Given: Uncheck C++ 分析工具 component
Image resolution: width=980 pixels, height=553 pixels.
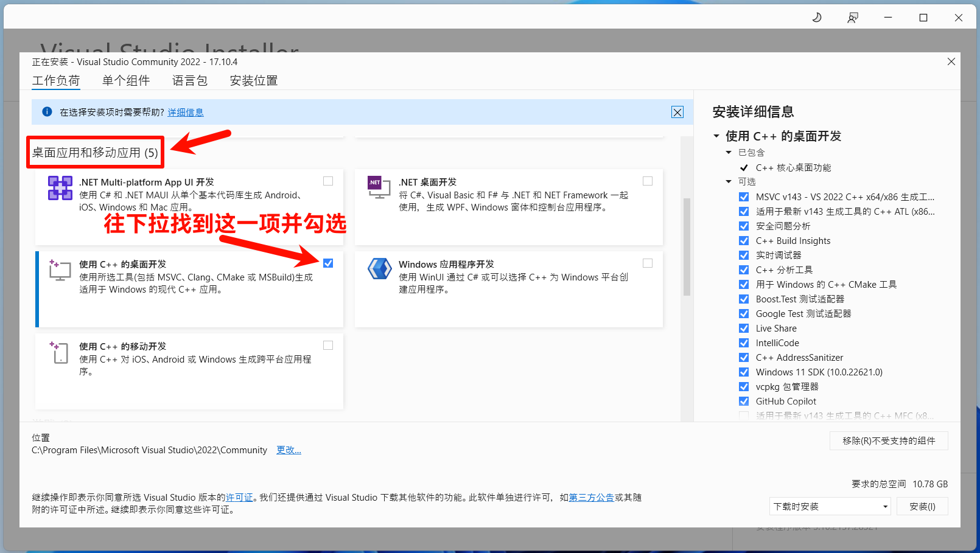Looking at the screenshot, I should coord(744,270).
